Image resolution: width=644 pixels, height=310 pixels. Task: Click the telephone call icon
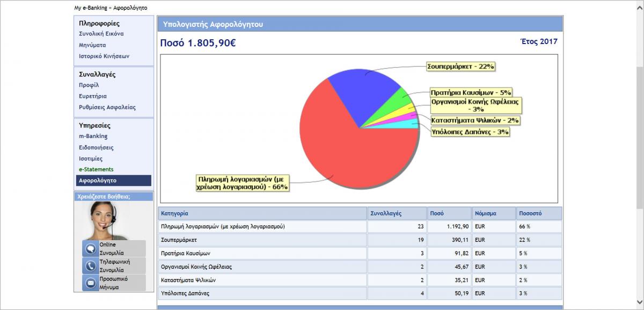tap(90, 266)
